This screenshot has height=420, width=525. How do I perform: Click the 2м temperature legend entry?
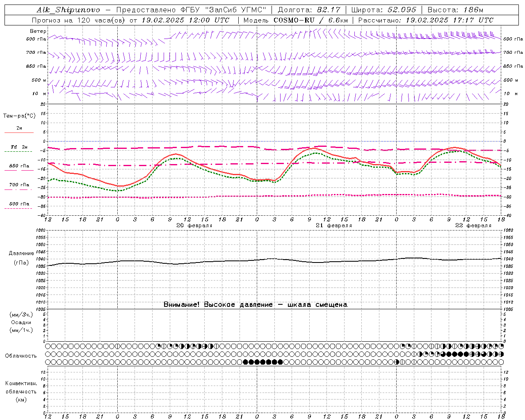click(19, 128)
